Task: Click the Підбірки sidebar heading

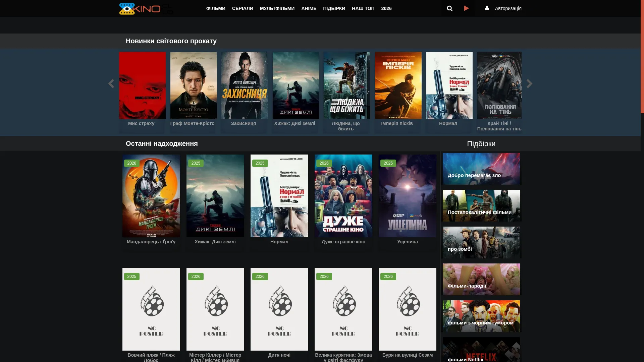Action: coord(481,143)
